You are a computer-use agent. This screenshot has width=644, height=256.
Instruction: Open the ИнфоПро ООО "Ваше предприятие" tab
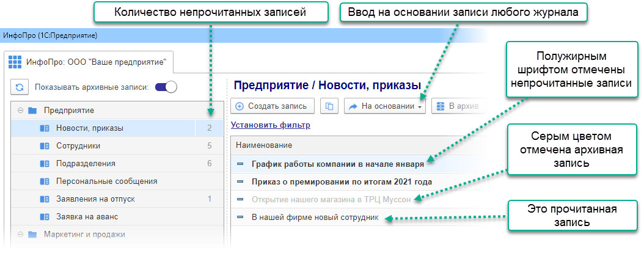(89, 62)
